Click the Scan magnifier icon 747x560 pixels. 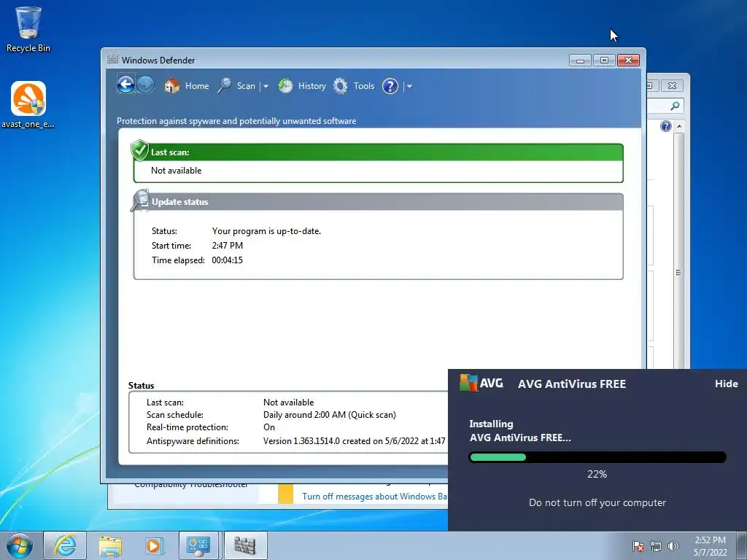[225, 86]
